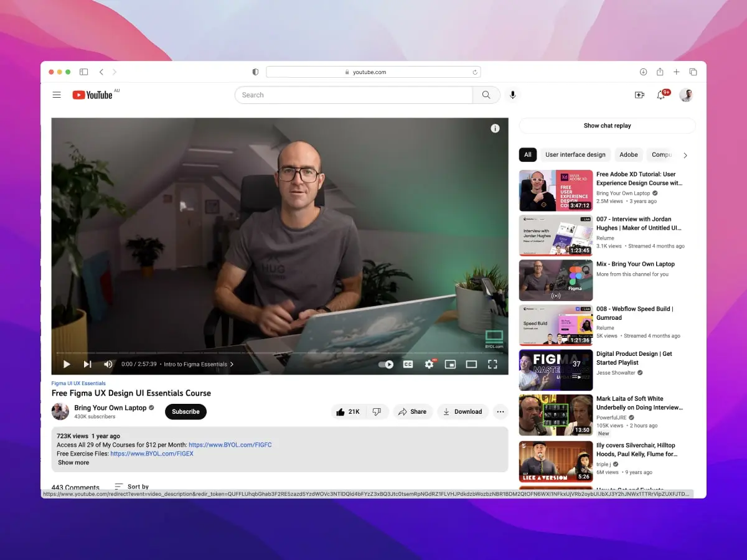747x560 pixels.
Task: Expand the description with Show more
Action: tap(73, 463)
